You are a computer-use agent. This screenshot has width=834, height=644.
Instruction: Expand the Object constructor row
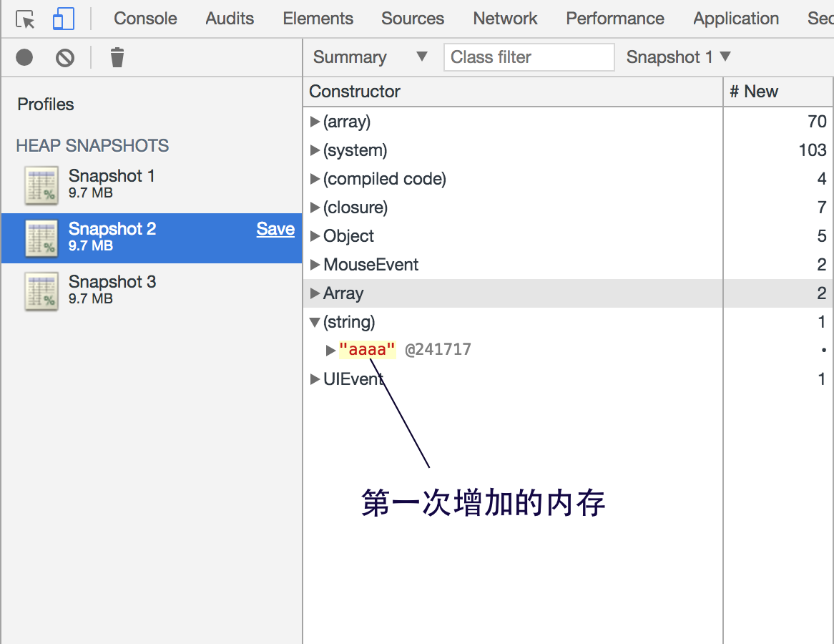(315, 236)
